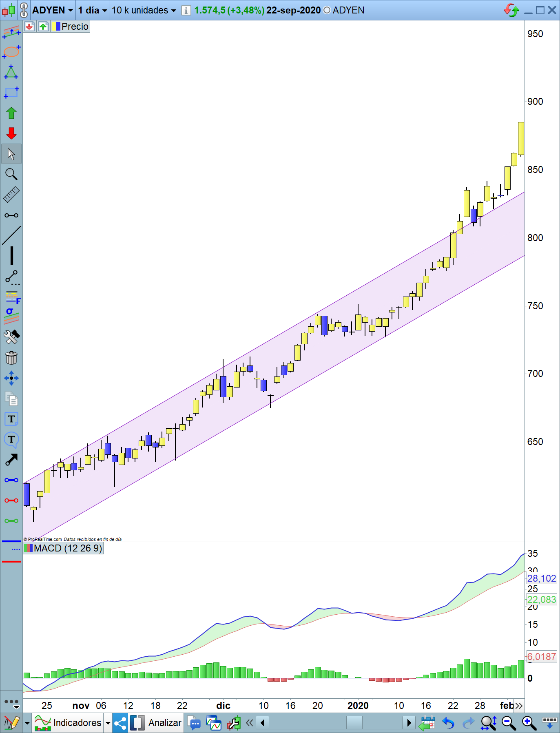Image resolution: width=560 pixels, height=733 pixels.
Task: Move price panel down with red arrow
Action: click(29, 27)
